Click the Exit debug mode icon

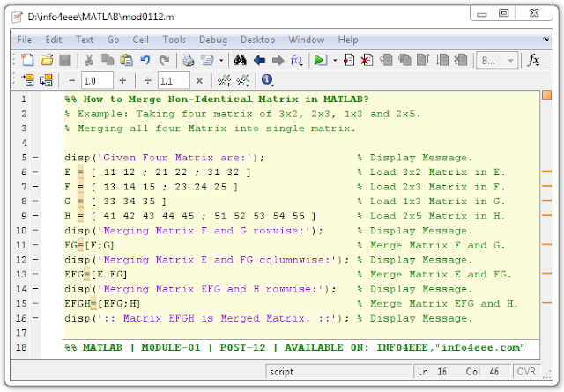pos(461,60)
